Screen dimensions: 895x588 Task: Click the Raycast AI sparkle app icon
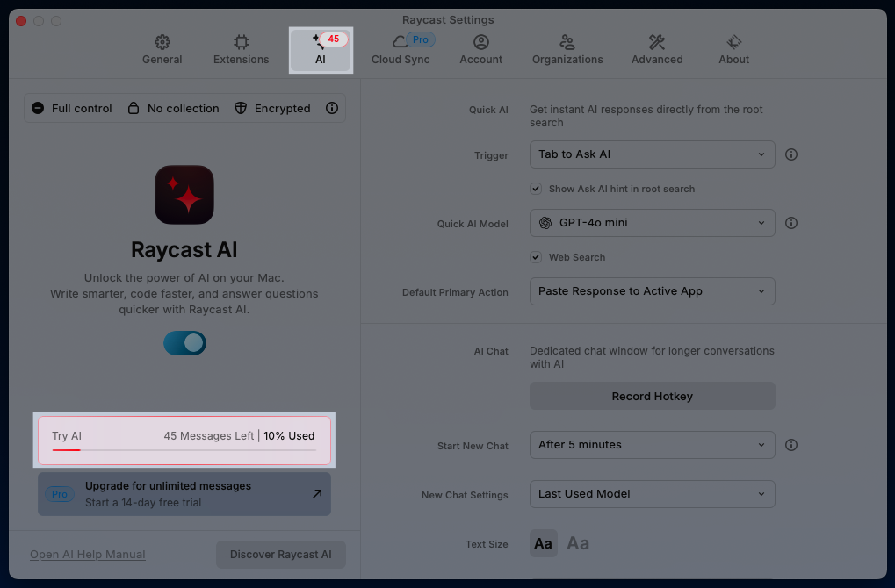pyautogui.click(x=184, y=195)
